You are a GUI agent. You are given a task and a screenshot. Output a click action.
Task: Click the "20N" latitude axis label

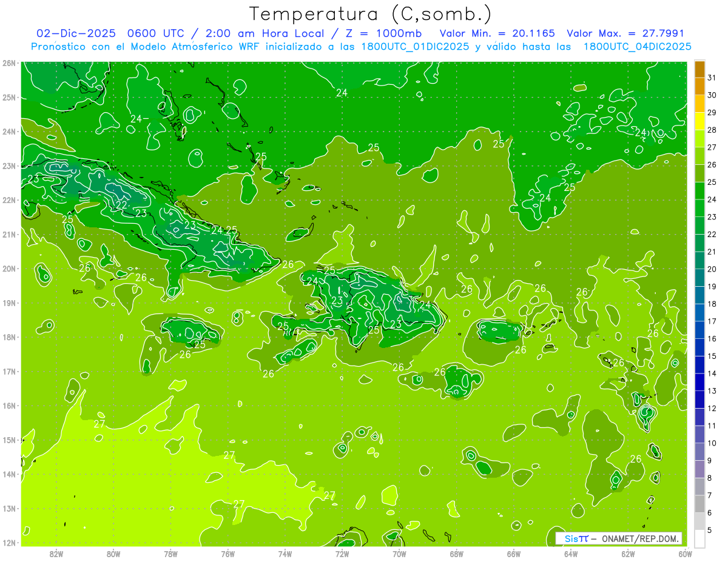pyautogui.click(x=8, y=269)
